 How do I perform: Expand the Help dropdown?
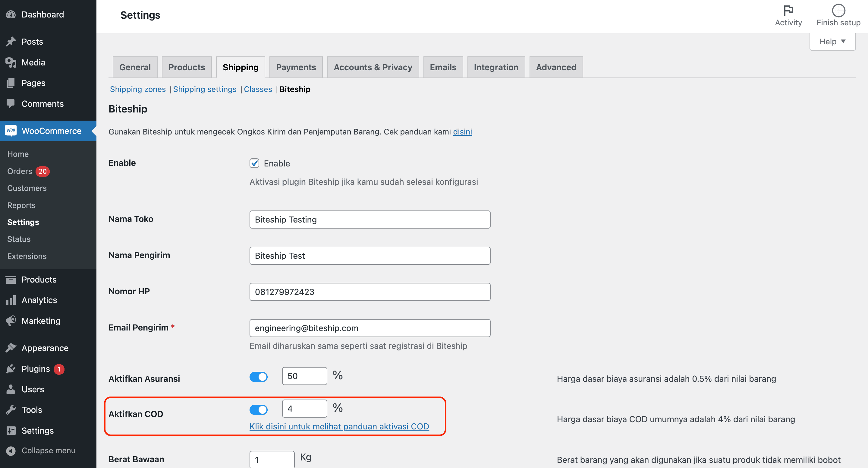(x=832, y=42)
